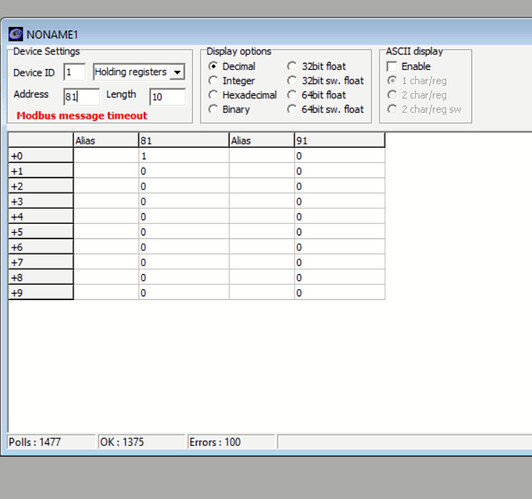Click column 81 value in row +1
Image resolution: width=532 pixels, height=499 pixels.
184,171
